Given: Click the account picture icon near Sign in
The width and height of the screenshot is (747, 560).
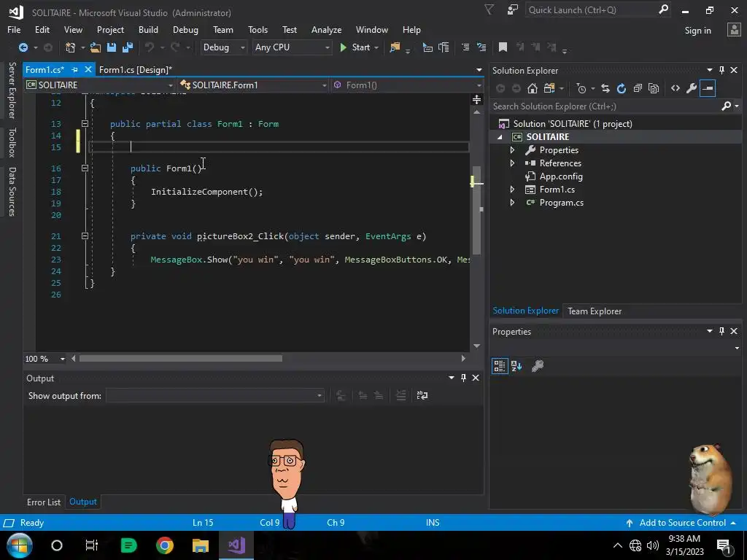Looking at the screenshot, I should [734, 30].
